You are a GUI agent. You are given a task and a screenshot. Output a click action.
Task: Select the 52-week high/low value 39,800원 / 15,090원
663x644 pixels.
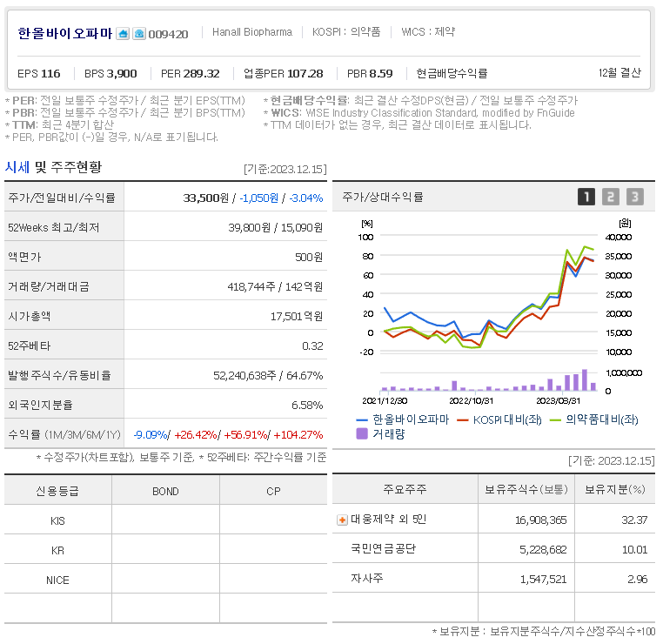pos(275,227)
